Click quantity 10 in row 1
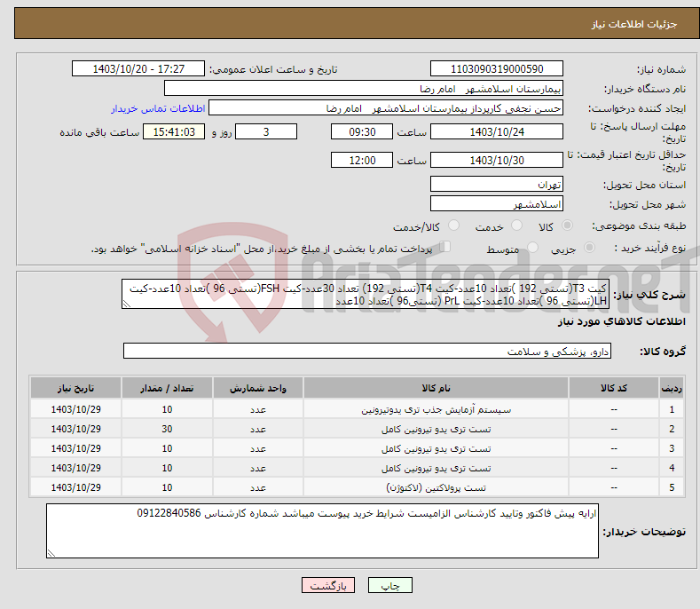The width and height of the screenshot is (700, 609). (167, 409)
